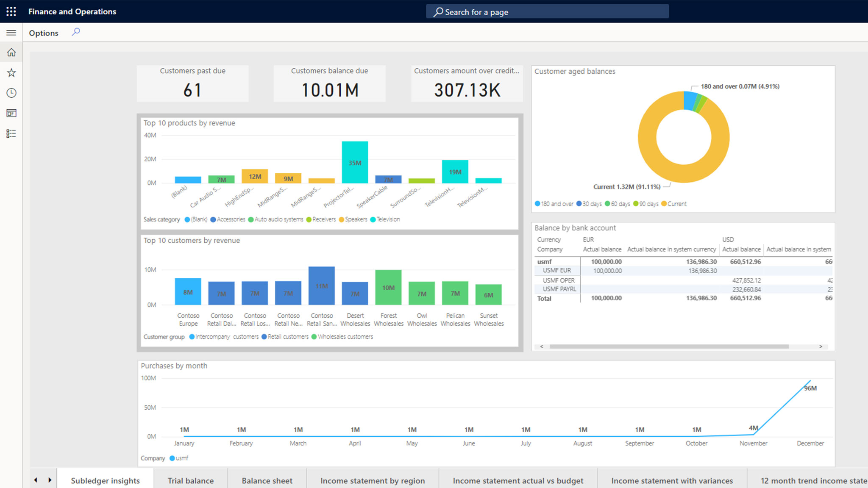Select Income statement by region tab
The width and height of the screenshot is (868, 488).
[x=372, y=480]
